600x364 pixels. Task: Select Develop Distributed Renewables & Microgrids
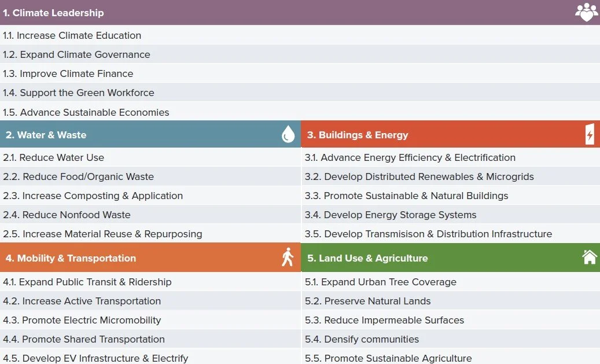click(x=450, y=177)
